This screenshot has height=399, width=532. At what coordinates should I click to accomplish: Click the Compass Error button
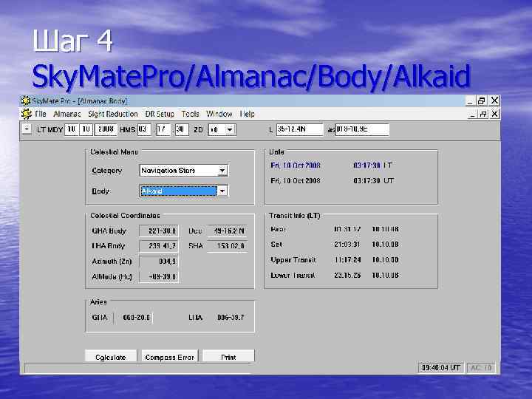169,357
